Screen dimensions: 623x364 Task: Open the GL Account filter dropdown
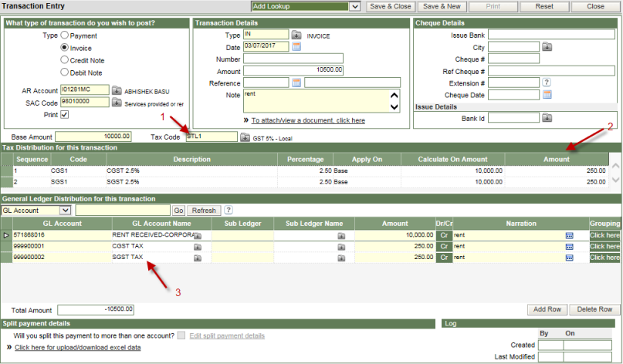tap(65, 211)
